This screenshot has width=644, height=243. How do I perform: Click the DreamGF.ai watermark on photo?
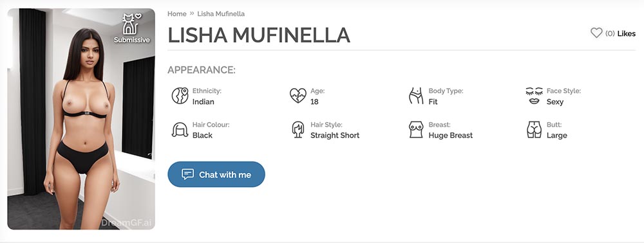click(126, 223)
